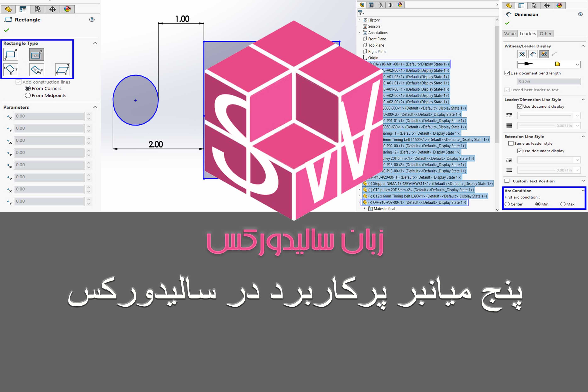The image size is (588, 392).
Task: Select From Corners radio button
Action: (x=28, y=88)
